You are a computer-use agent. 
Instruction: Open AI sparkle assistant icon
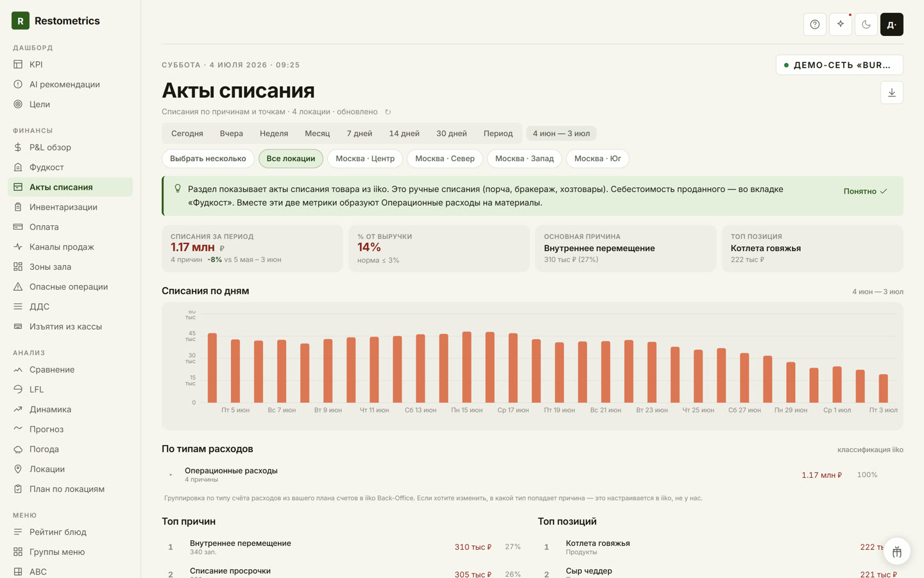[841, 24]
